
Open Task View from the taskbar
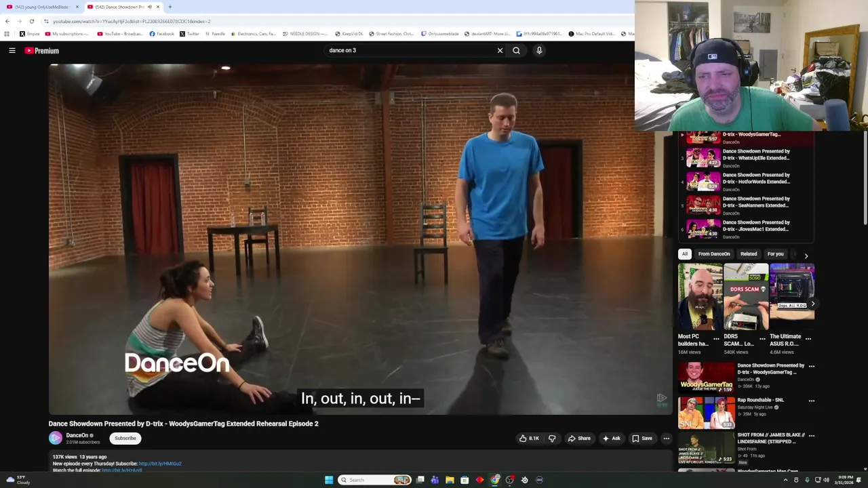click(x=420, y=480)
